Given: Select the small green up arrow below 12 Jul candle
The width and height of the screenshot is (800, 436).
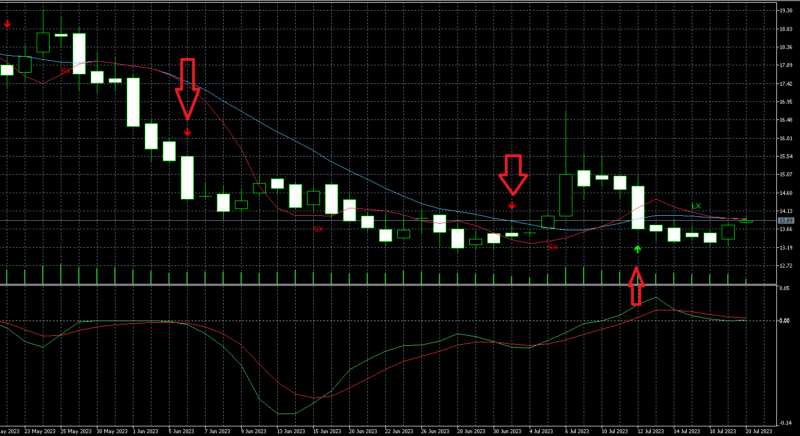Looking at the screenshot, I should pyautogui.click(x=637, y=247).
